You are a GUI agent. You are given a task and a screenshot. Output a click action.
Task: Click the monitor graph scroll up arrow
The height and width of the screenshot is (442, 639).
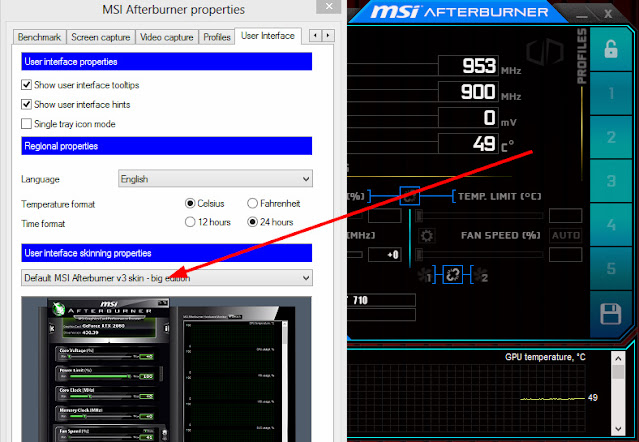pos(618,358)
